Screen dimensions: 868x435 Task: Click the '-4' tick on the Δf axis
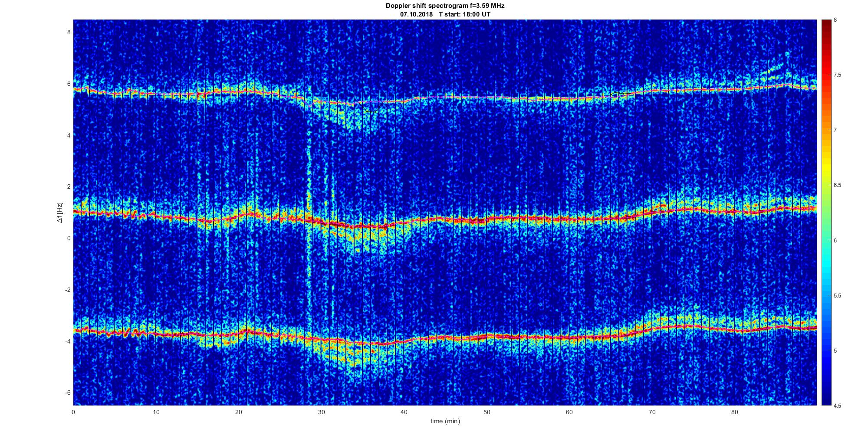pyautogui.click(x=68, y=341)
